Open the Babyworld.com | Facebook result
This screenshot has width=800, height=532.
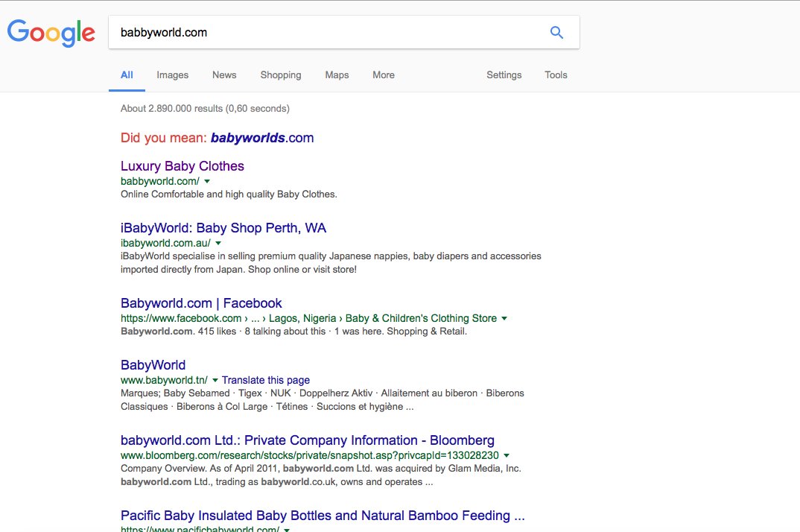pos(201,303)
